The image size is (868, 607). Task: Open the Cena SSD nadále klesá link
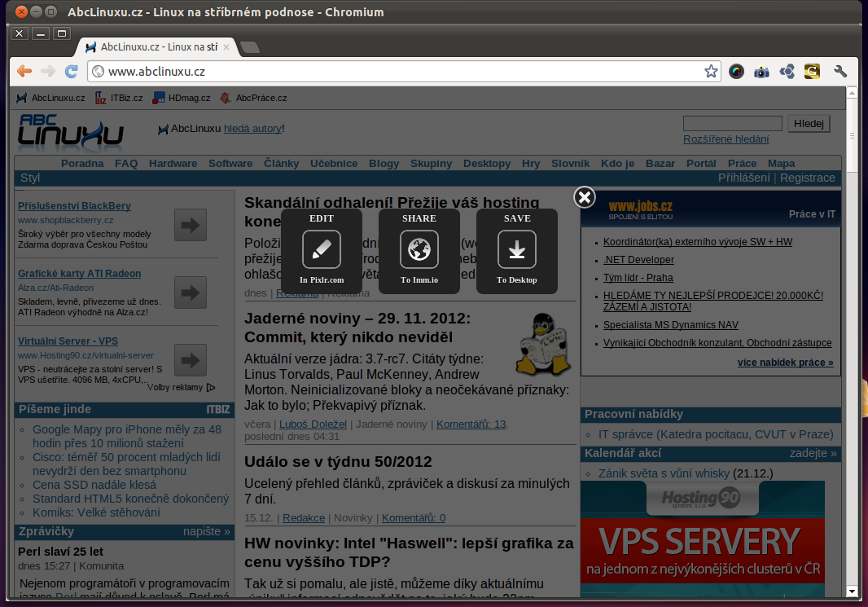94,485
